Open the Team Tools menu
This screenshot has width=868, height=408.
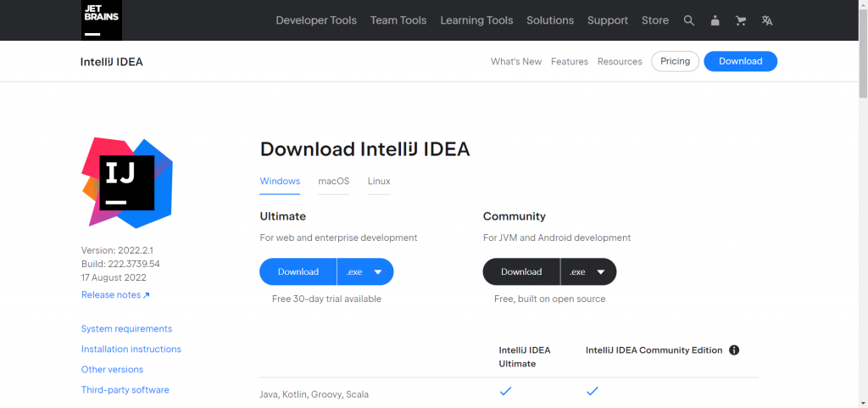(398, 20)
